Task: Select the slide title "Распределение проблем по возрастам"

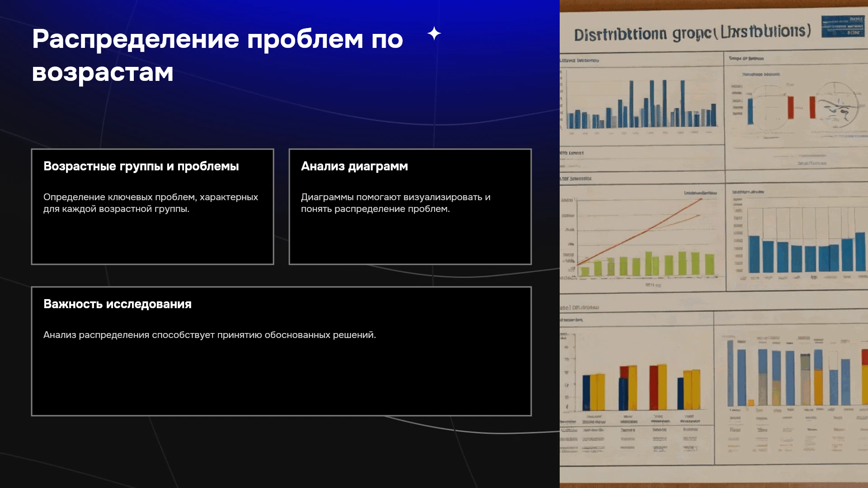Action: [x=217, y=56]
